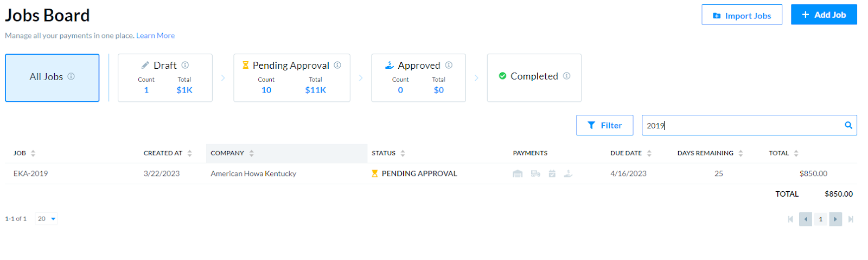The height and width of the screenshot is (260, 868).
Task: Click info icon next to All Jobs
Action: (71, 76)
